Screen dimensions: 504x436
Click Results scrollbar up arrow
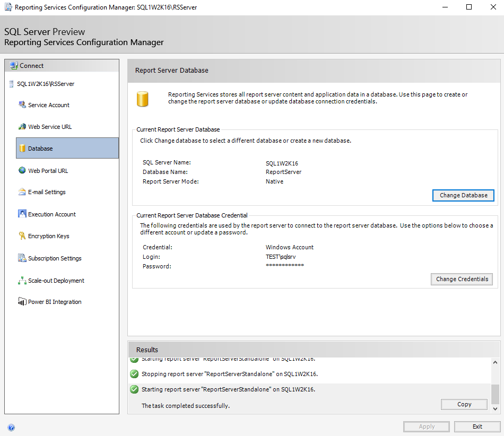pos(495,362)
